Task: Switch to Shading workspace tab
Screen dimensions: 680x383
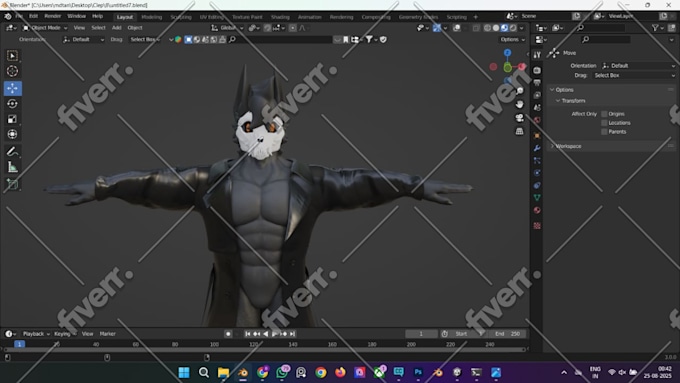Action: click(x=280, y=17)
